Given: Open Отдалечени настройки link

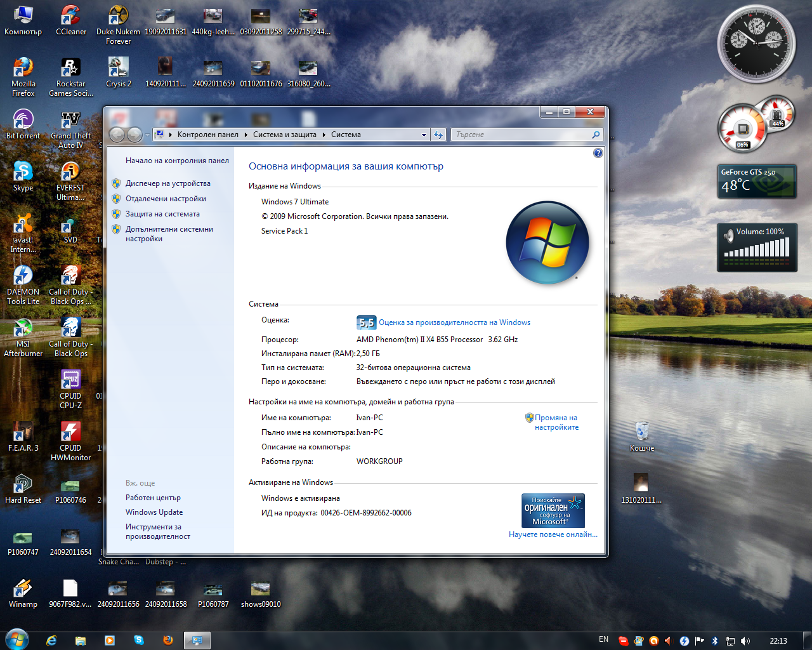Looking at the screenshot, I should [166, 199].
